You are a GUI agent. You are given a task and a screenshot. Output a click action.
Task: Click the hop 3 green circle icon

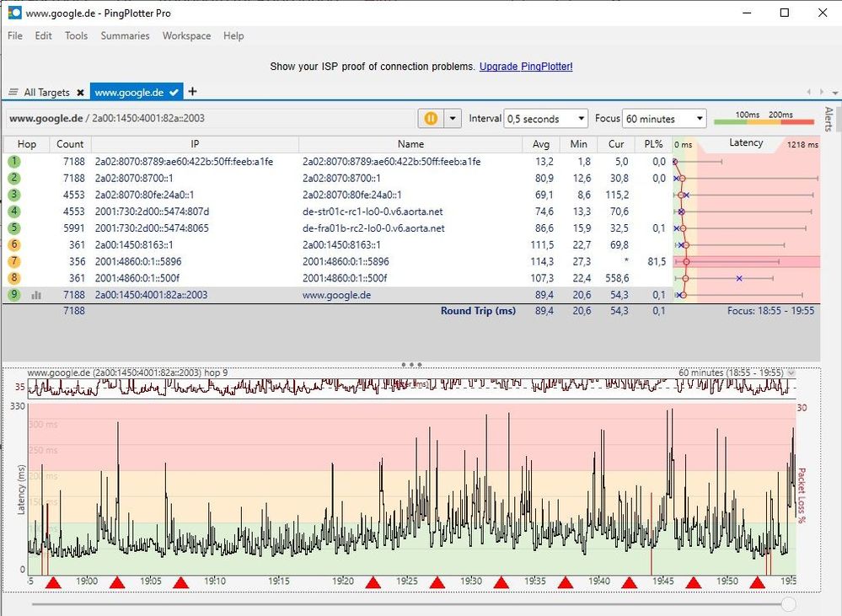pos(14,195)
